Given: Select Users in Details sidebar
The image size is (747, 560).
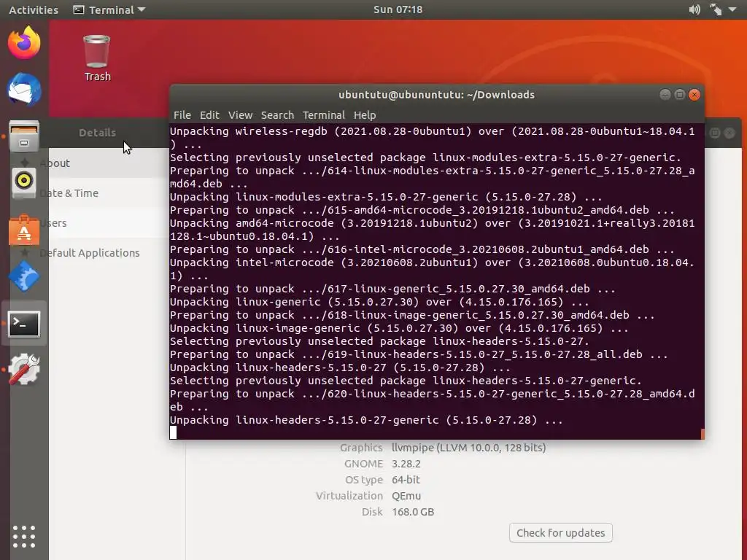Looking at the screenshot, I should [109, 223].
